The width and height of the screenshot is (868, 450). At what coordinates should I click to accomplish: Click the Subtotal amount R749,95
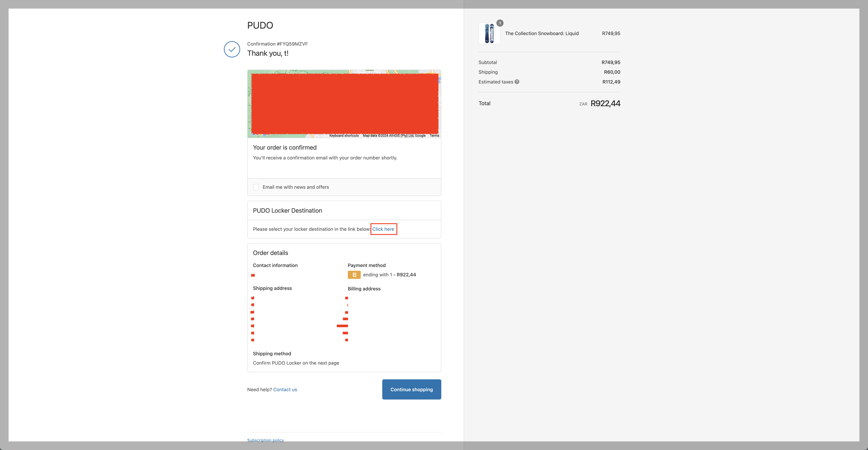coord(611,63)
